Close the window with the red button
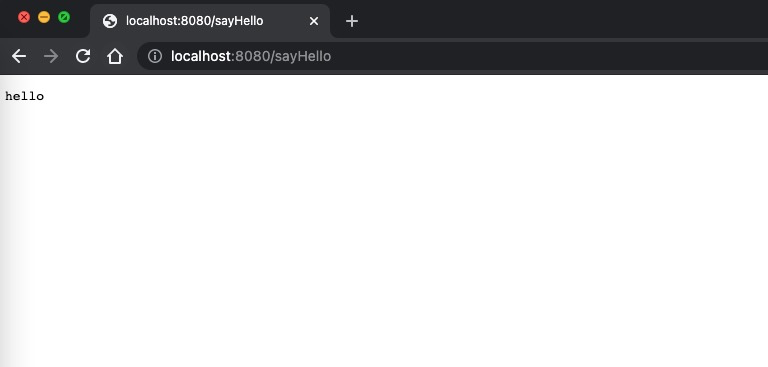 pyautogui.click(x=24, y=17)
